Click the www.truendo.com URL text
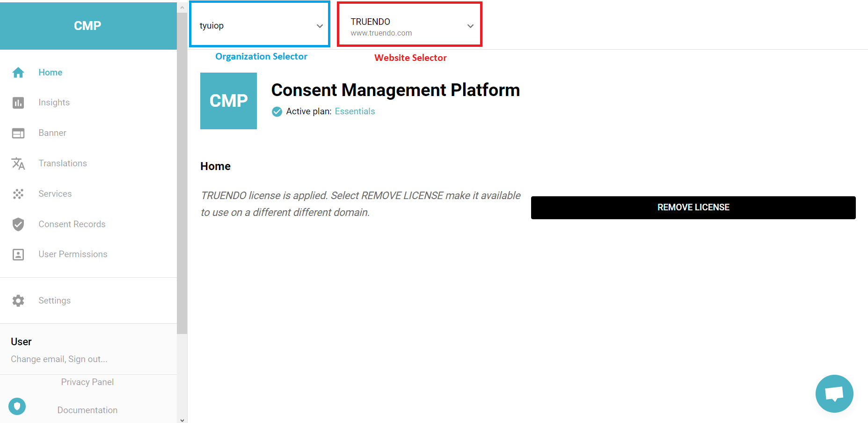Viewport: 868px width, 423px height. coord(381,33)
